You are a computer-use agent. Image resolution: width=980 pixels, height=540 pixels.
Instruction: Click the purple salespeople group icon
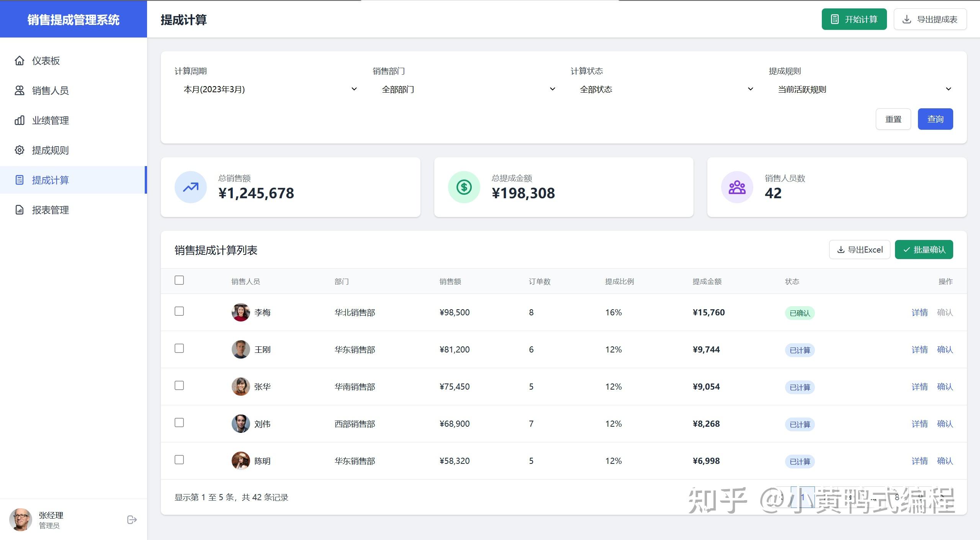point(737,187)
